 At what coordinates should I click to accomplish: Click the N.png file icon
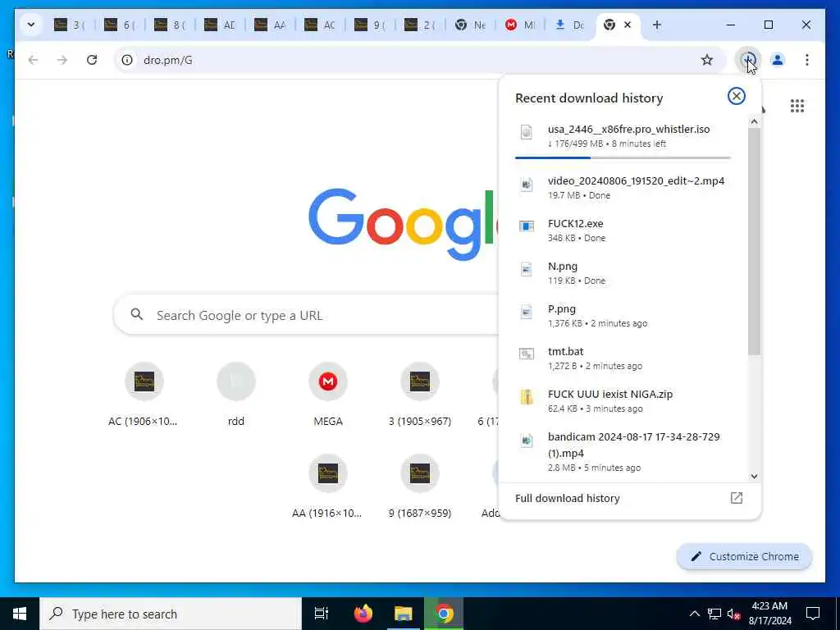point(527,269)
